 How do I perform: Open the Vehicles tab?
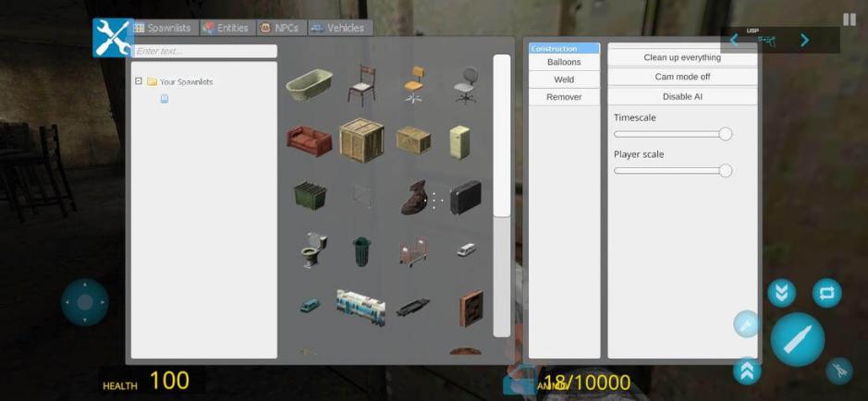pos(340,28)
